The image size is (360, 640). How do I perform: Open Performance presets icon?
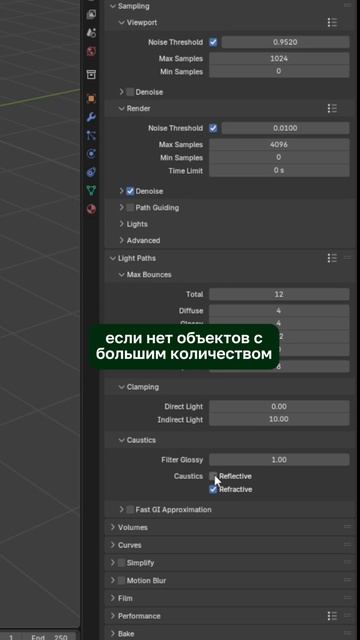coord(332,616)
